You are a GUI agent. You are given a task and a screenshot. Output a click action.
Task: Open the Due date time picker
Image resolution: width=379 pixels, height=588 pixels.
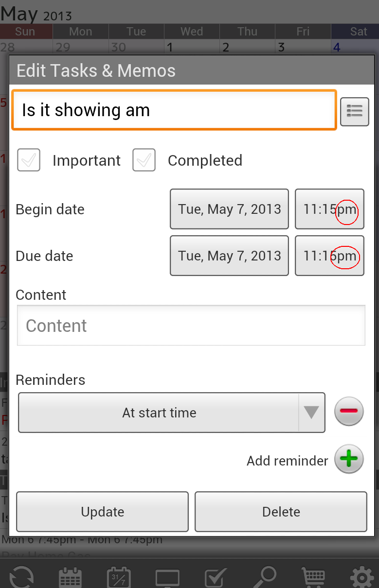pyautogui.click(x=329, y=256)
